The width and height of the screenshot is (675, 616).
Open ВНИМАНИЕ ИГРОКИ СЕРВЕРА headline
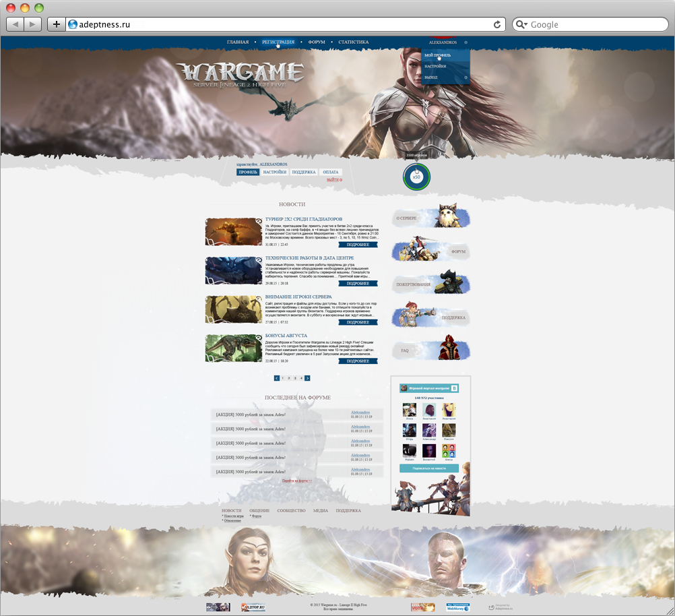pyautogui.click(x=298, y=297)
